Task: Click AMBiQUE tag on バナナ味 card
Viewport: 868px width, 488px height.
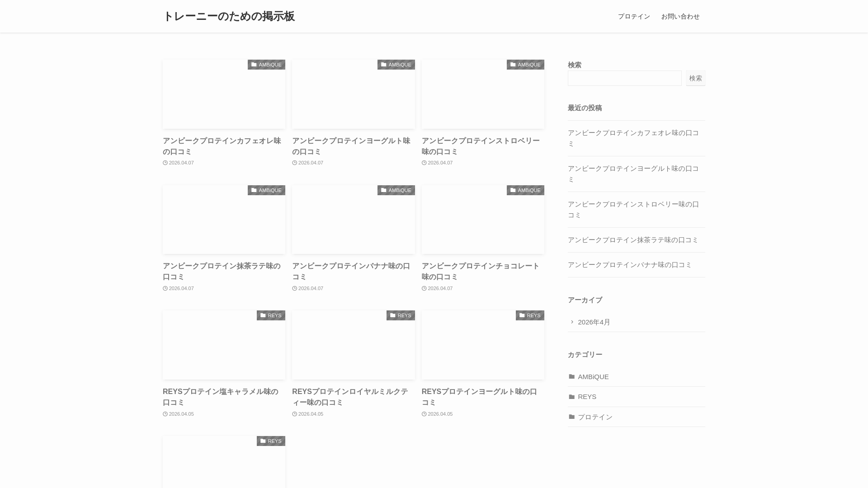Action: tap(396, 190)
